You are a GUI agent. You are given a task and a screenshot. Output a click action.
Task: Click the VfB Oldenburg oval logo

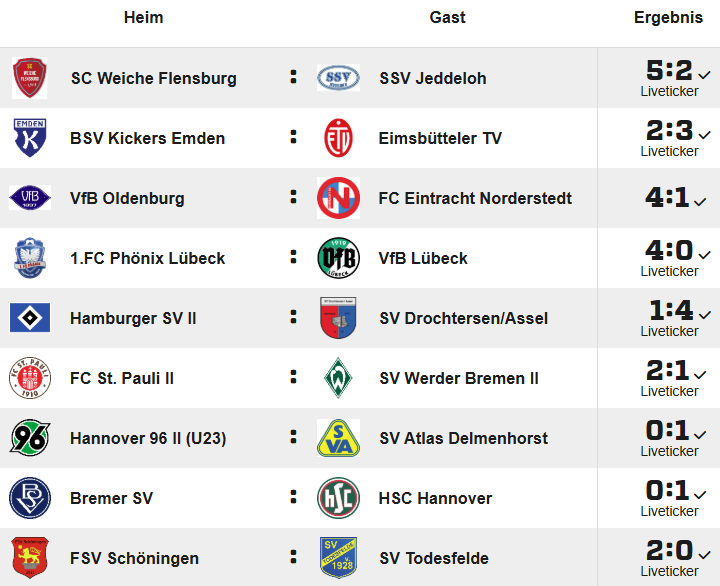[30, 198]
